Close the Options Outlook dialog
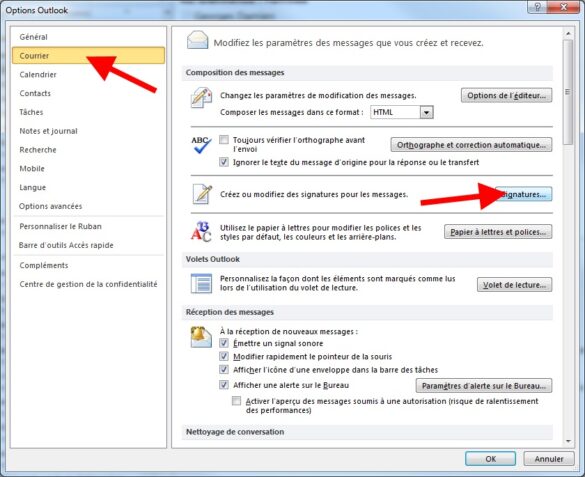 [563, 7]
